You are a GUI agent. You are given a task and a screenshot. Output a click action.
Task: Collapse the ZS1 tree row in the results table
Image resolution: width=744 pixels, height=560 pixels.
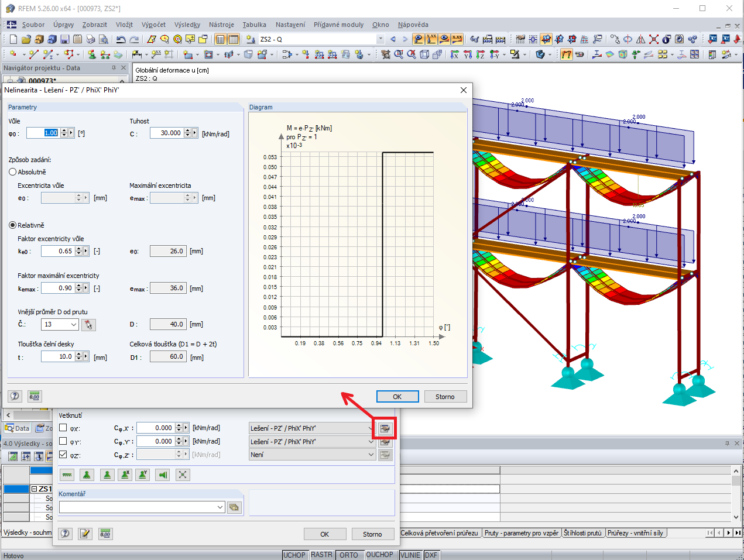click(34, 489)
